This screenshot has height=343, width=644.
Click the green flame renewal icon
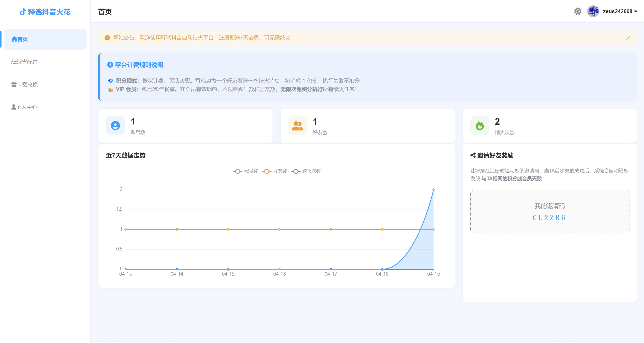coord(480,126)
